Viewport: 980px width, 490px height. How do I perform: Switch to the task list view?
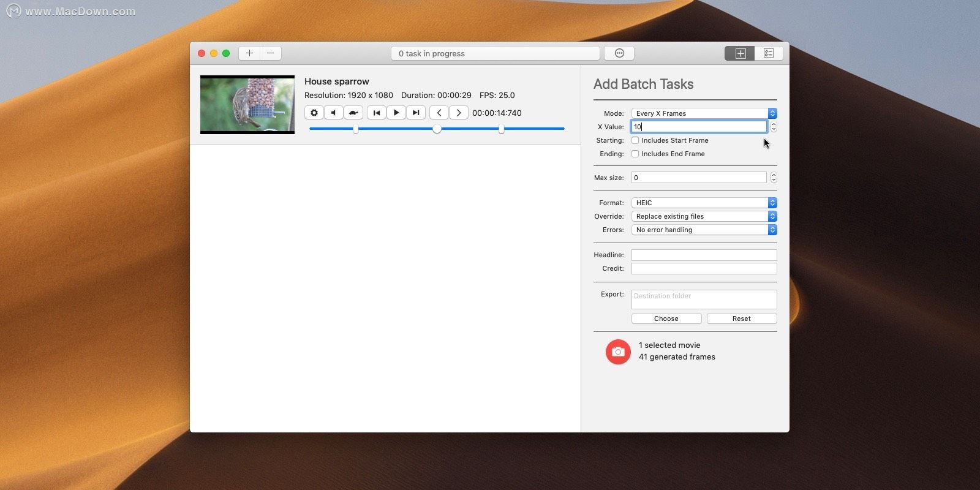769,53
